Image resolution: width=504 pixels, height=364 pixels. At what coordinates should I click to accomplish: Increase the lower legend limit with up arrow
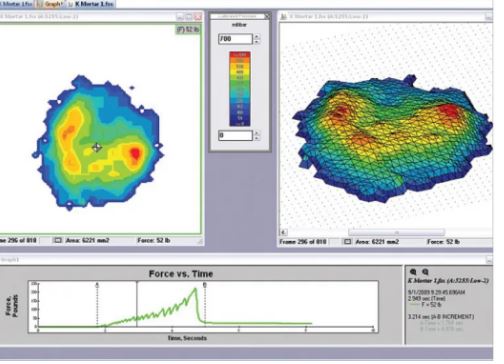pos(256,133)
